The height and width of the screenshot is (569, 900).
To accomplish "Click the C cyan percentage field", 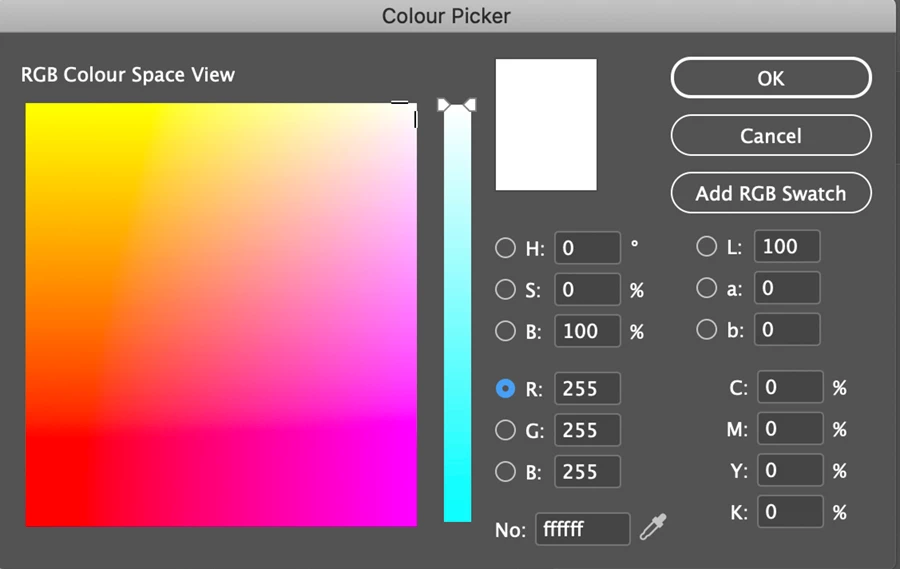I will tap(789, 387).
